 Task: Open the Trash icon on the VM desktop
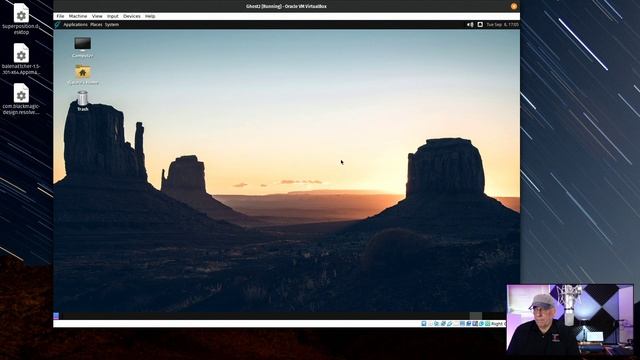[x=82, y=101]
